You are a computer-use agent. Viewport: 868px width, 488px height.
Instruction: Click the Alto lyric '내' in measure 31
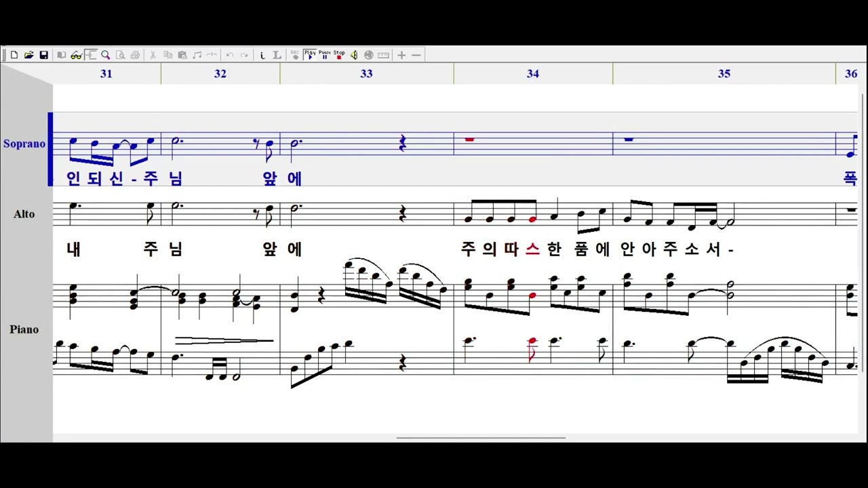(x=74, y=249)
